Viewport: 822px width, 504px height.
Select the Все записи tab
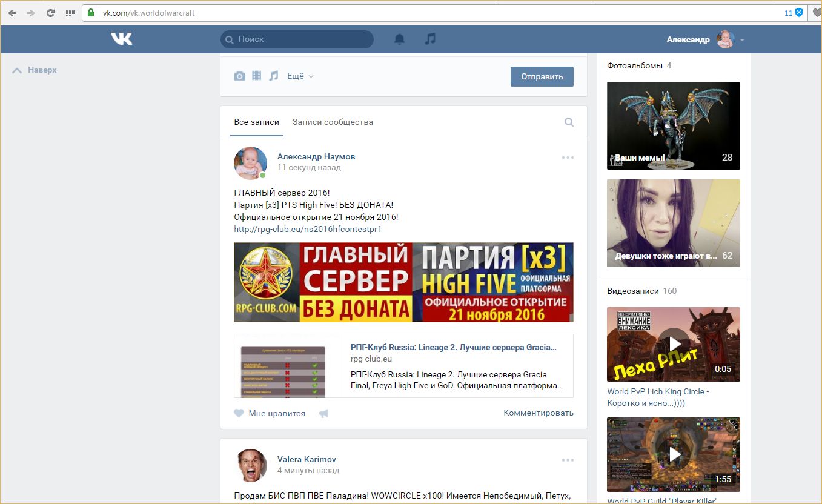[256, 122]
